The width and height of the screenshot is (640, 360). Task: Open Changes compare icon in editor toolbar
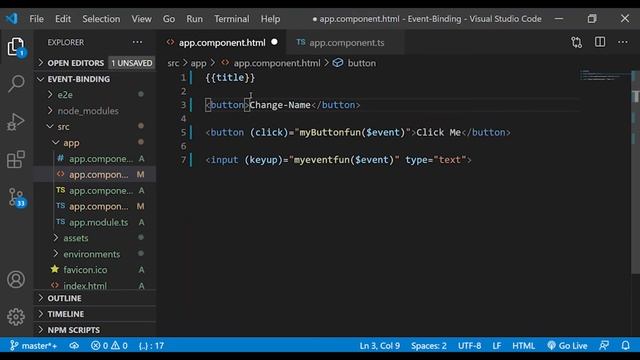(577, 42)
